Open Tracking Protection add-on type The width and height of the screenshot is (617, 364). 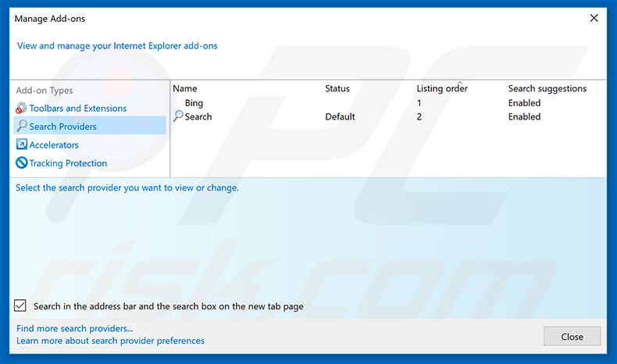point(68,163)
